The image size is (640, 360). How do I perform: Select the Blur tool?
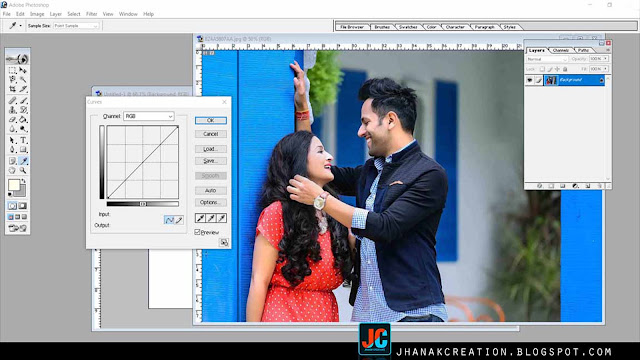tap(12, 129)
